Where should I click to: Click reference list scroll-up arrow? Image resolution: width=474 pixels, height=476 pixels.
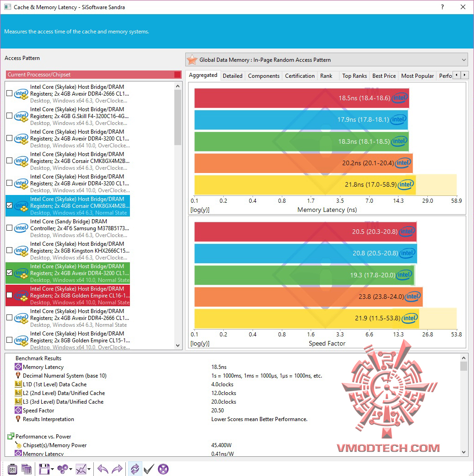(178, 86)
